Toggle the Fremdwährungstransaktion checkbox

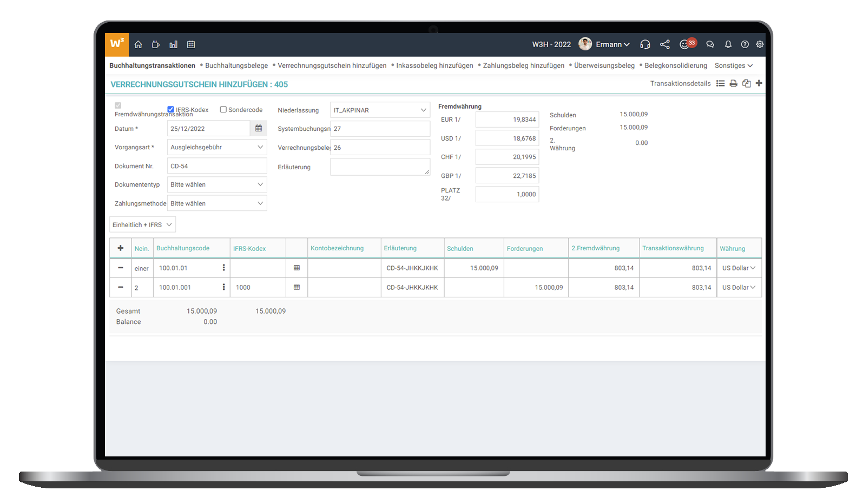pos(118,105)
